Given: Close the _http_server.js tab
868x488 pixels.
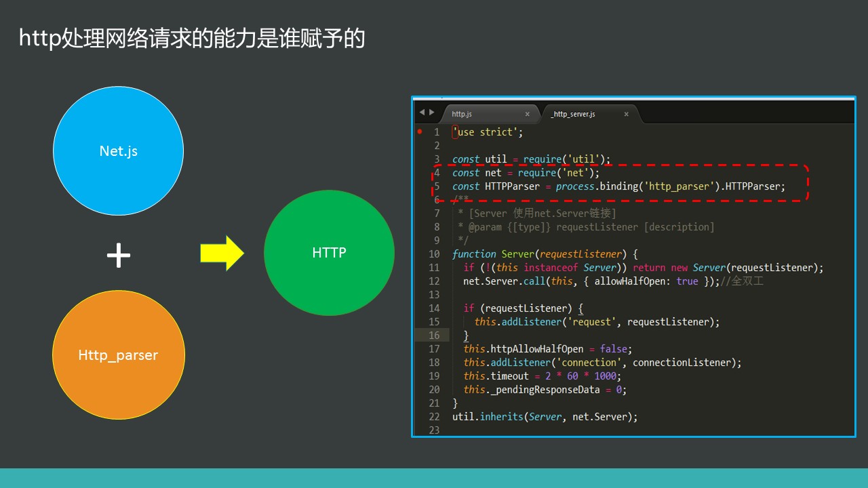Looking at the screenshot, I should pos(626,115).
